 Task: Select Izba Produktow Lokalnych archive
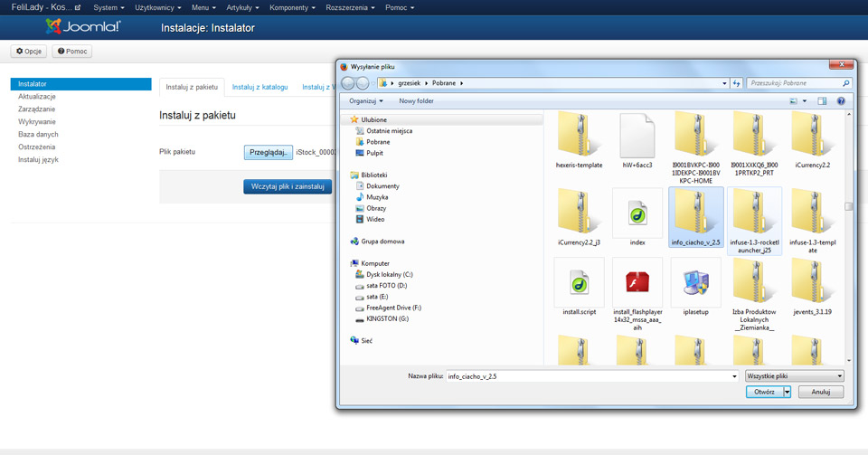[754, 295]
